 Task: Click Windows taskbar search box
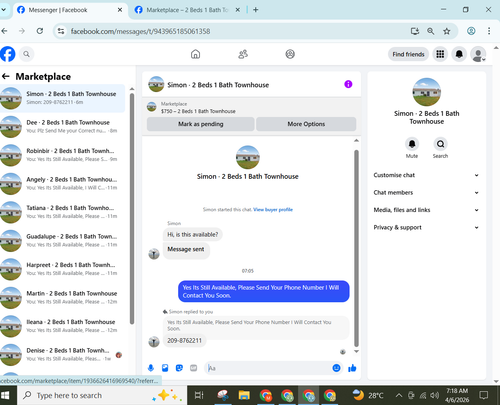102,395
